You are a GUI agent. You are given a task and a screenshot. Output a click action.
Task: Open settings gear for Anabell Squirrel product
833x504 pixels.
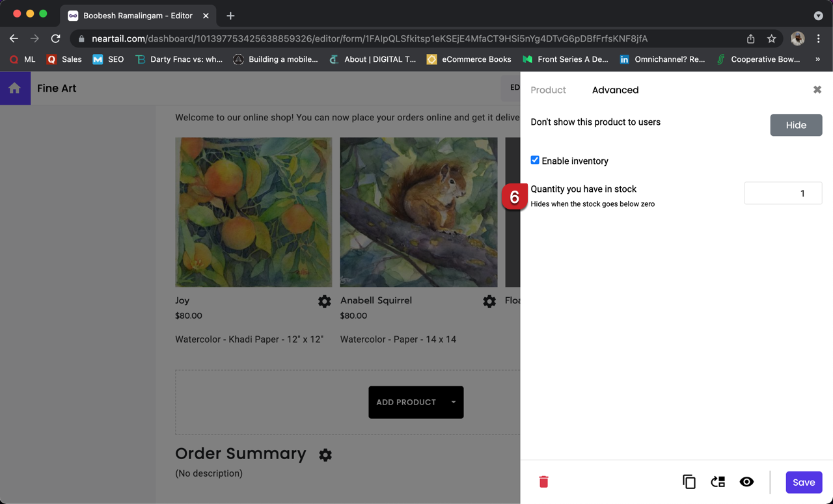coord(489,301)
